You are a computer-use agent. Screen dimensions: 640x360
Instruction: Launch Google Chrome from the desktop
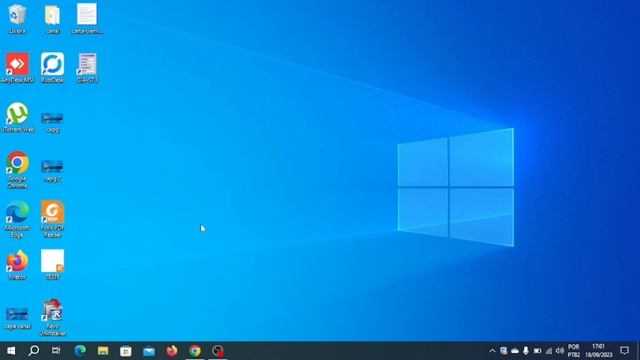(x=17, y=170)
